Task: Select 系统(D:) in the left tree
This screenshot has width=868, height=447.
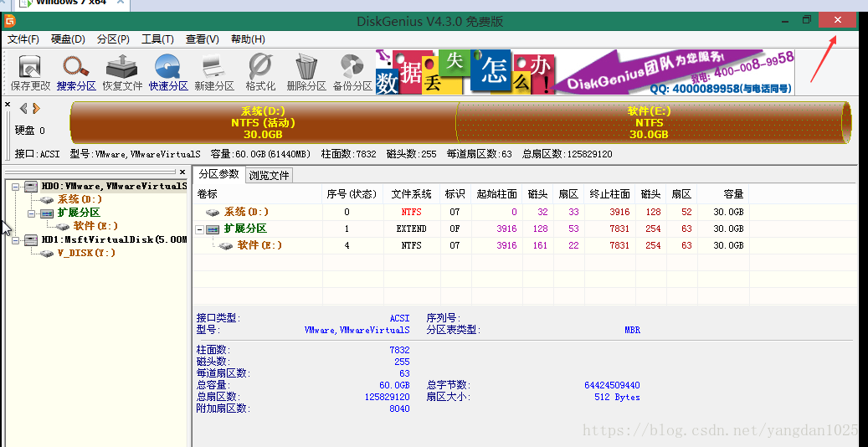Action: coord(80,199)
